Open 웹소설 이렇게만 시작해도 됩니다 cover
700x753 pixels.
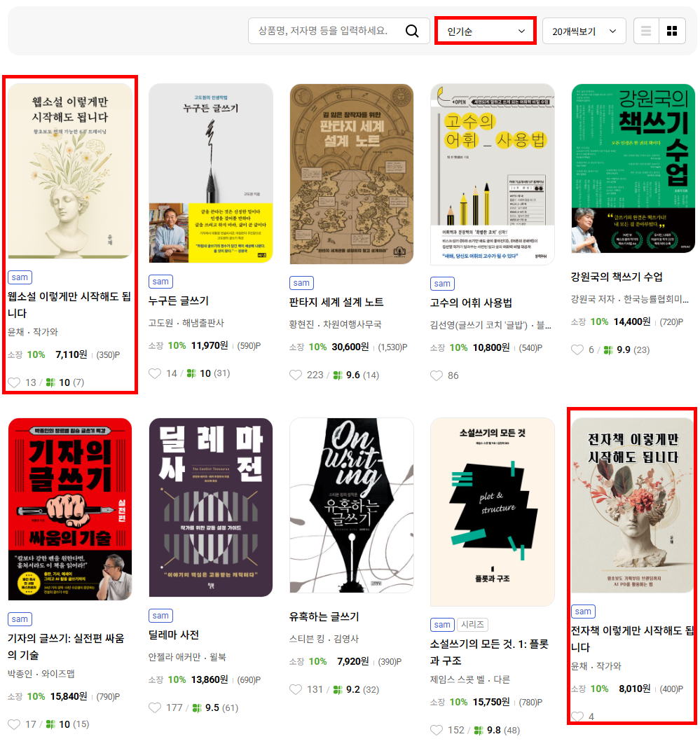click(x=70, y=171)
